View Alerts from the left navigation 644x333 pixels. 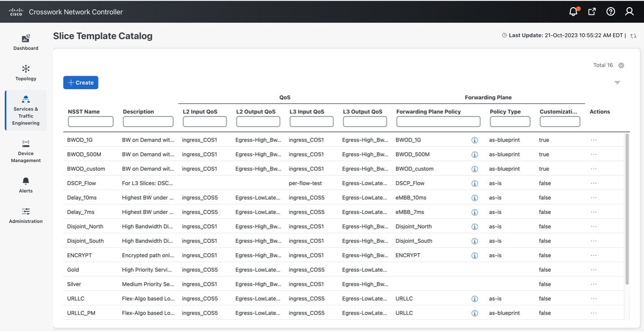pyautogui.click(x=26, y=184)
